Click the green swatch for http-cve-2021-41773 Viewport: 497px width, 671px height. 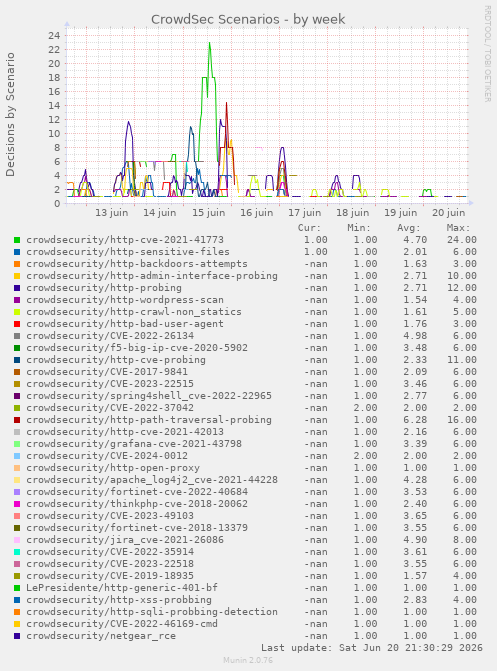coord(17,240)
